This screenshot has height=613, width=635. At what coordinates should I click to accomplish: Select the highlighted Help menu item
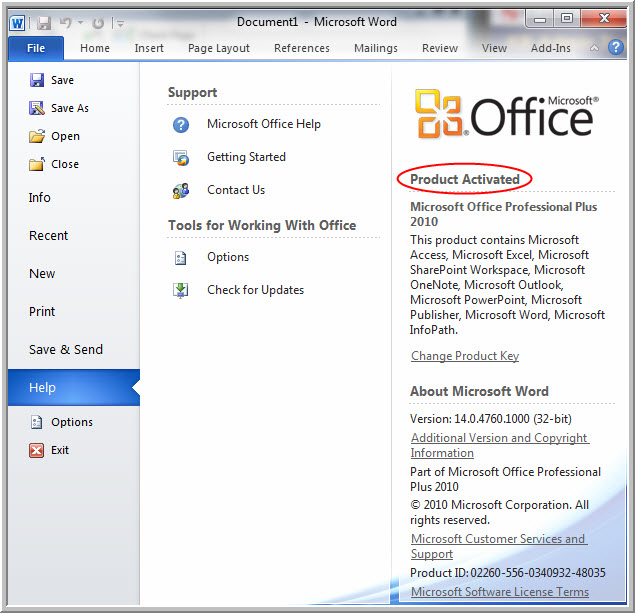[x=74, y=387]
